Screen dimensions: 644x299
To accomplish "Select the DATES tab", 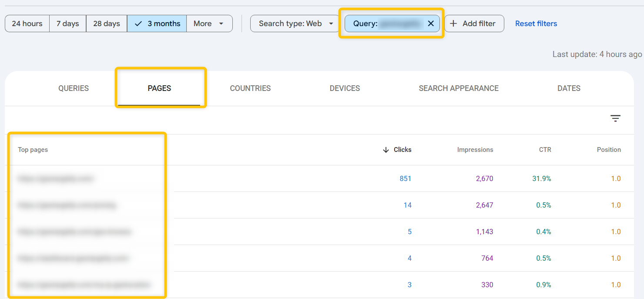I will (x=569, y=88).
